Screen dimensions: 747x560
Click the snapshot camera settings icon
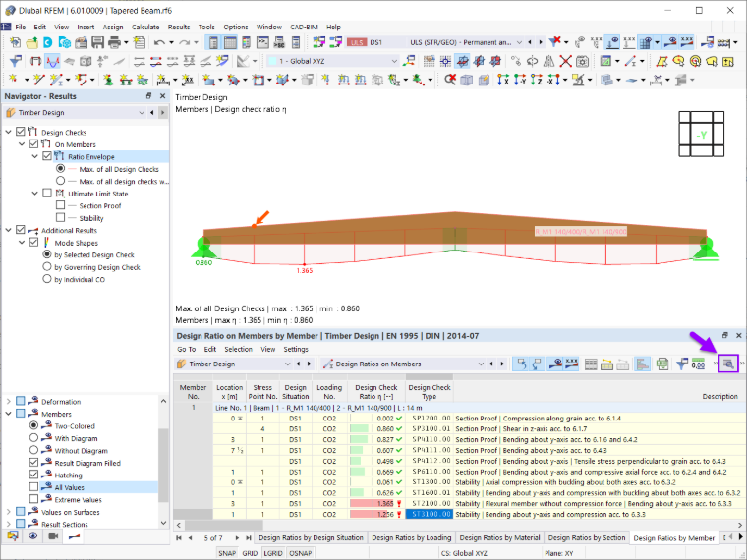click(x=582, y=61)
